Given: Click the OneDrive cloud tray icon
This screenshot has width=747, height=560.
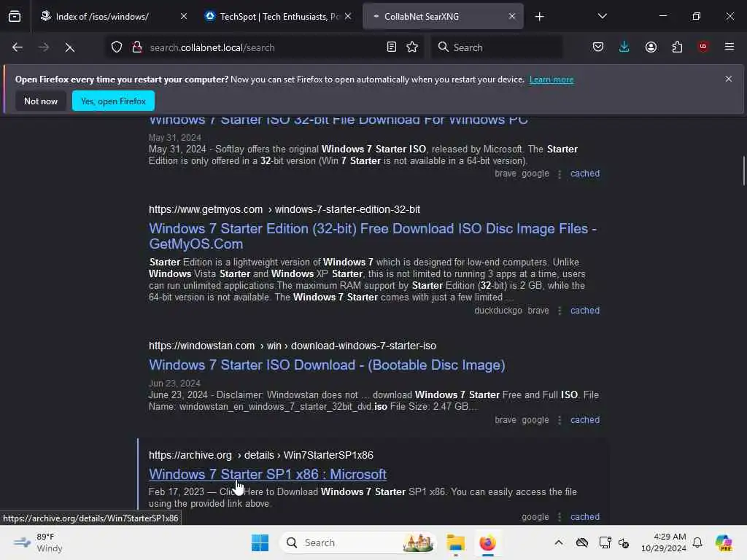Looking at the screenshot, I should 582,542.
